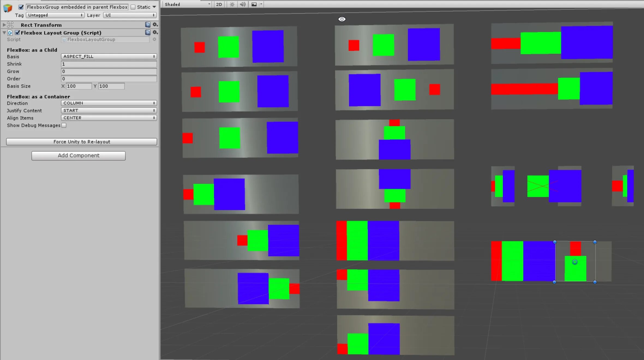Open the Direction COLUMN dropdown
Image resolution: width=644 pixels, height=360 pixels.
pyautogui.click(x=109, y=103)
